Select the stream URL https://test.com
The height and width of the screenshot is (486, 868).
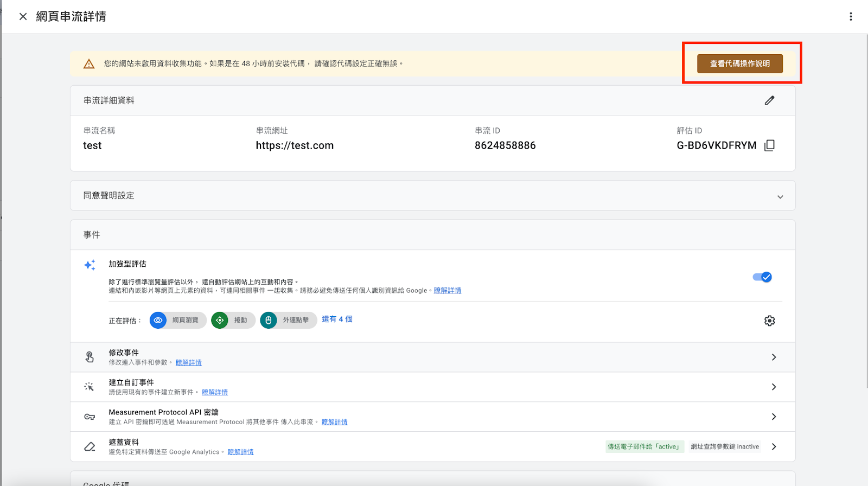pyautogui.click(x=295, y=145)
